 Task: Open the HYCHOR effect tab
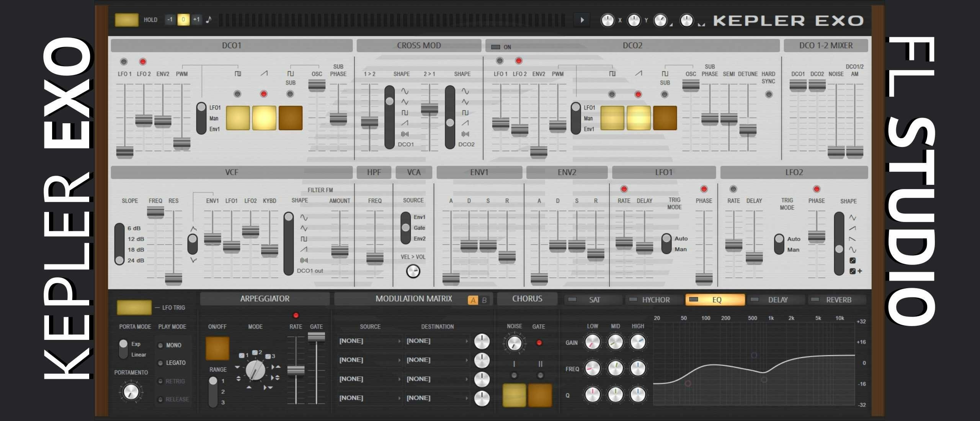(x=654, y=300)
